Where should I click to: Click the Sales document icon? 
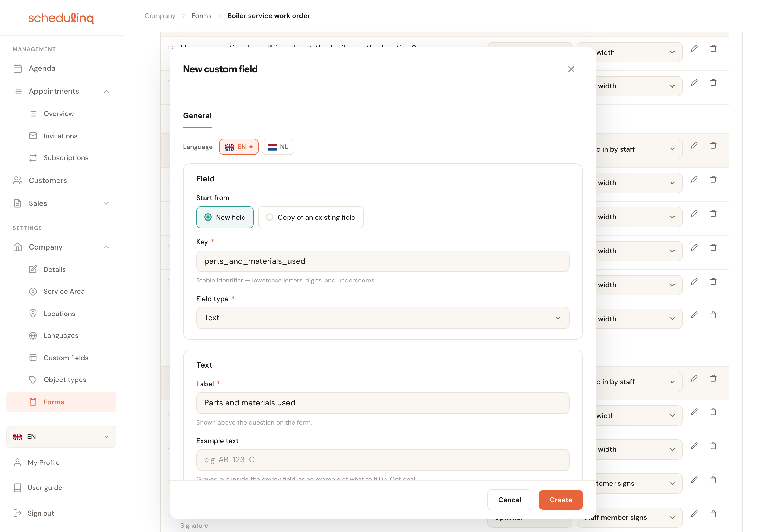tap(17, 203)
